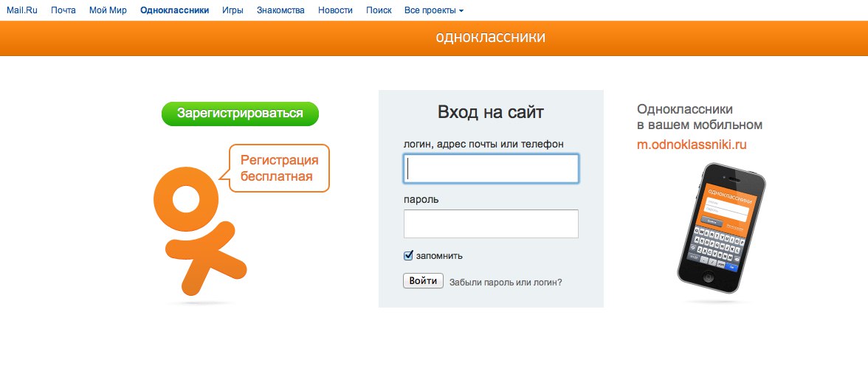Select Одноклассники in top navigation
Image resolution: width=868 pixels, height=388 pixels.
click(175, 10)
